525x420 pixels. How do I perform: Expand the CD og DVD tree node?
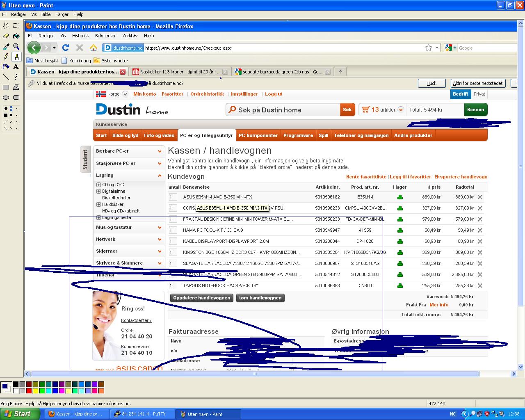click(98, 185)
